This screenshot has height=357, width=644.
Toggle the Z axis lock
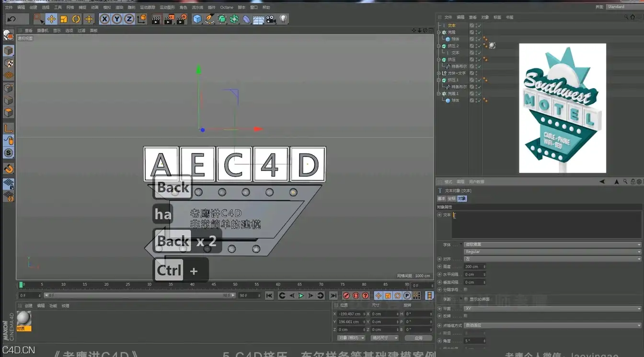(129, 19)
